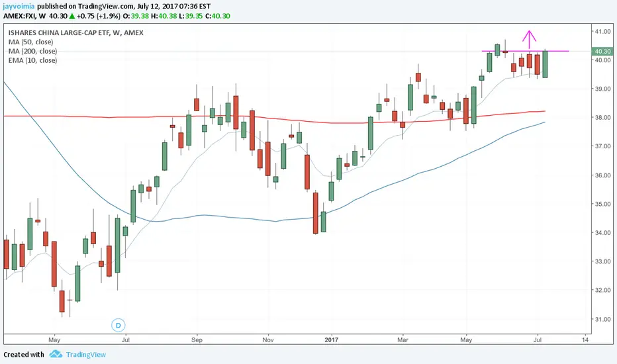This screenshot has width=617, height=364.
Task: Click the 31.00 price axis label
Action: tap(603, 319)
